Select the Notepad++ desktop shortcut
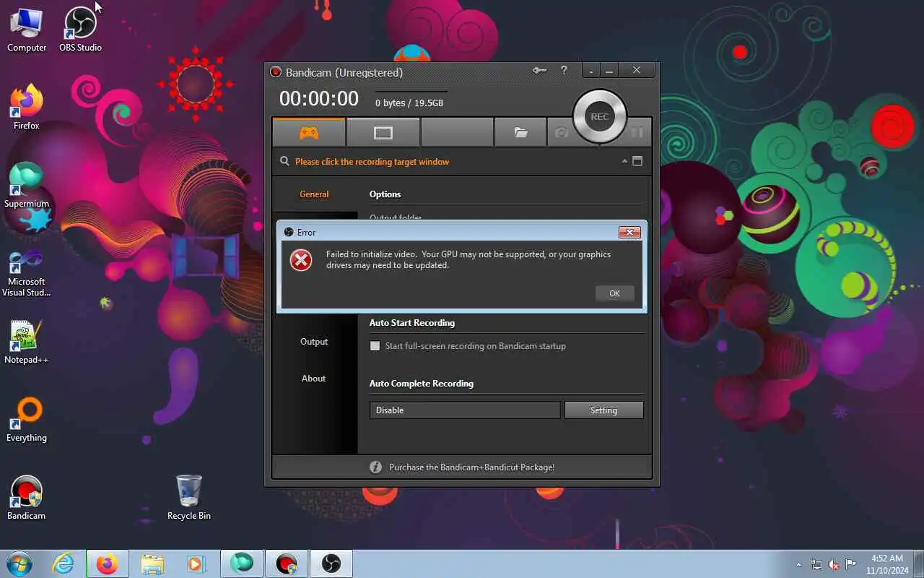 (x=27, y=342)
